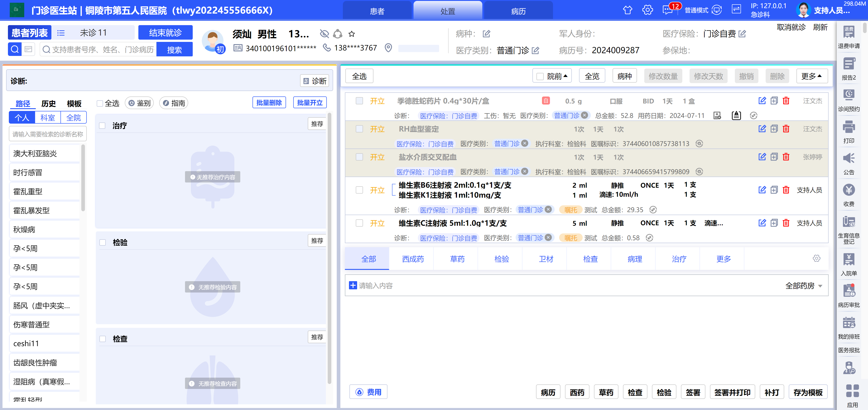Viewport: 868px width, 410px height.
Task: Edit the 医疗类别 普通门诊 field
Action: tap(535, 50)
